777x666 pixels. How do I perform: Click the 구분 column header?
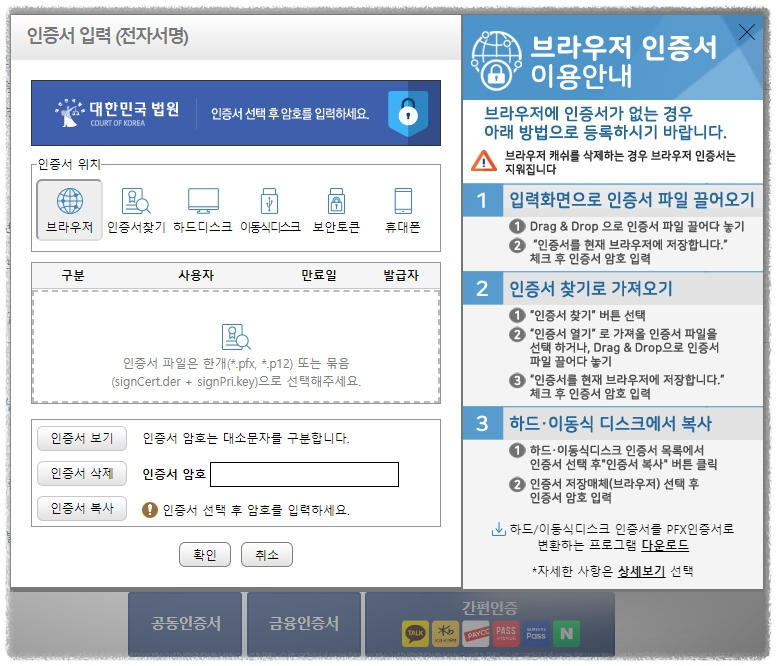tap(73, 276)
